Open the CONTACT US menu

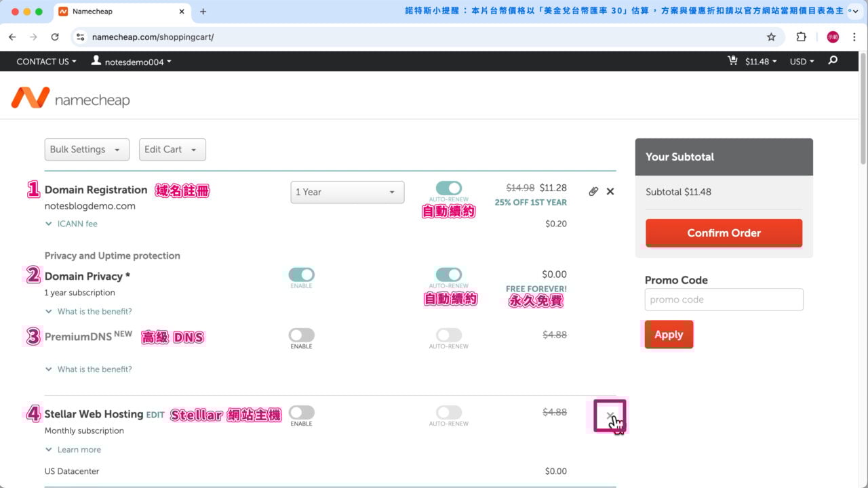coord(42,61)
